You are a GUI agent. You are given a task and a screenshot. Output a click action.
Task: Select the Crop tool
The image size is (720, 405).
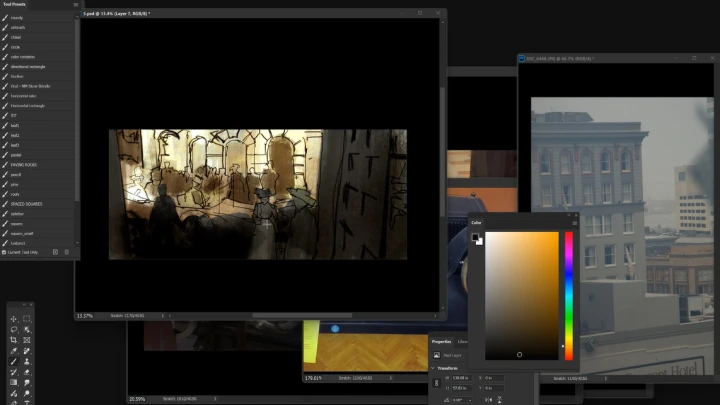pos(14,340)
